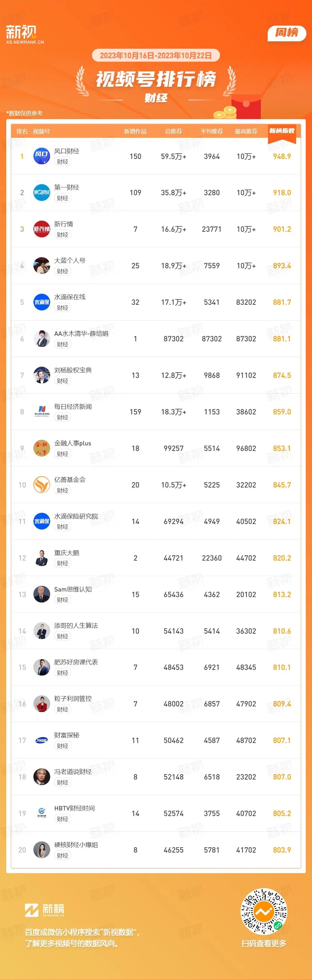Screen dimensions: 312x980
Task: Click the 水滴保在线 blue logo
Action: tap(42, 302)
